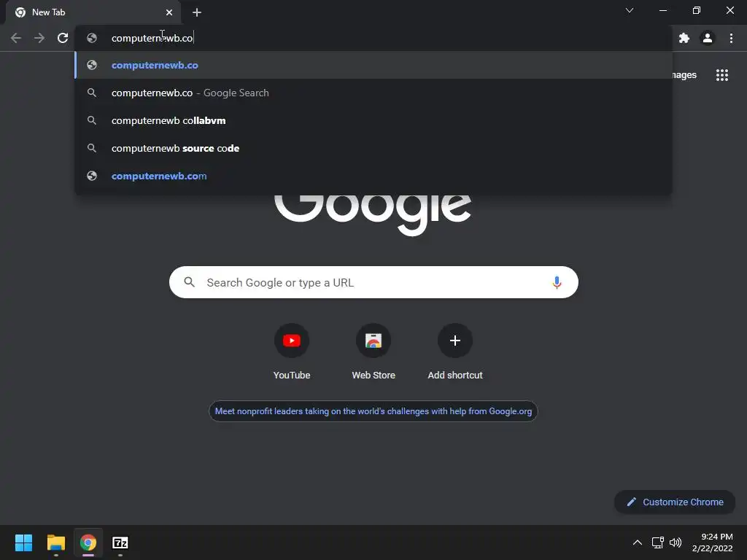Select computernewb source code suggestion
Viewport: 747px width, 560px height.
pos(373,148)
